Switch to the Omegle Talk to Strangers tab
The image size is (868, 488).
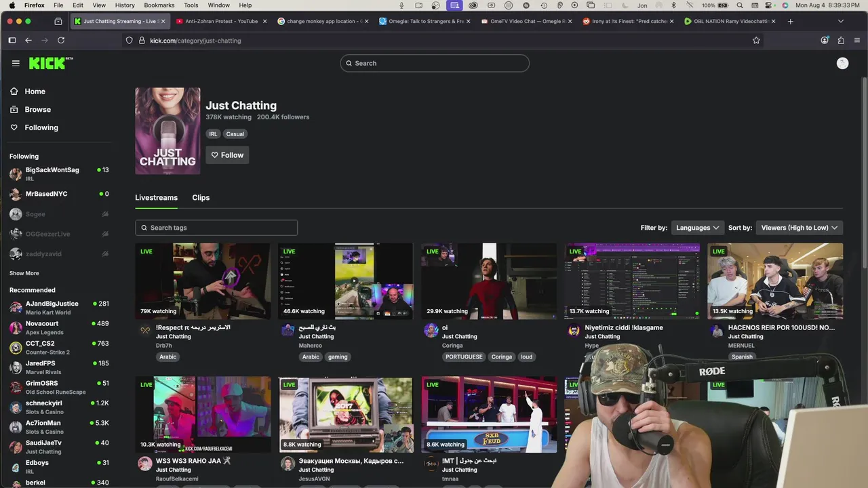click(424, 21)
